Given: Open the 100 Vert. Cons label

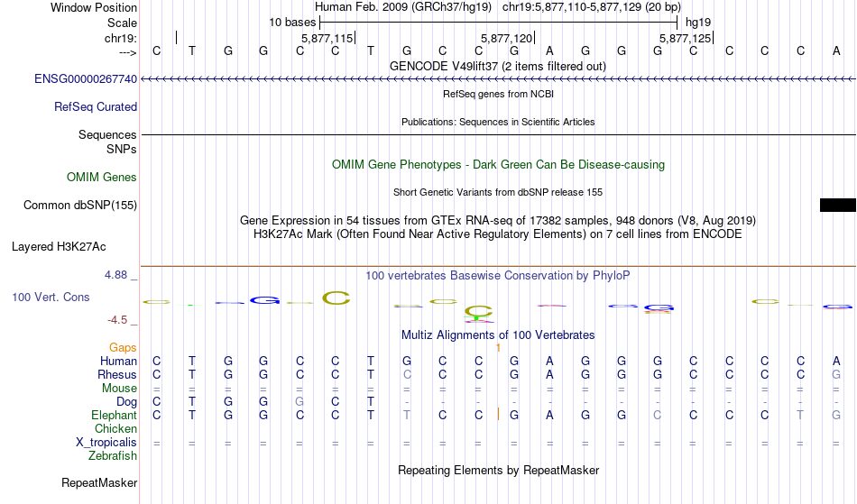Looking at the screenshot, I should tap(51, 297).
